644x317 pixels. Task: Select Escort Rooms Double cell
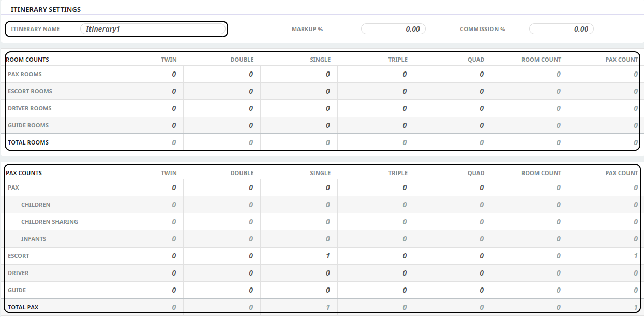222,91
